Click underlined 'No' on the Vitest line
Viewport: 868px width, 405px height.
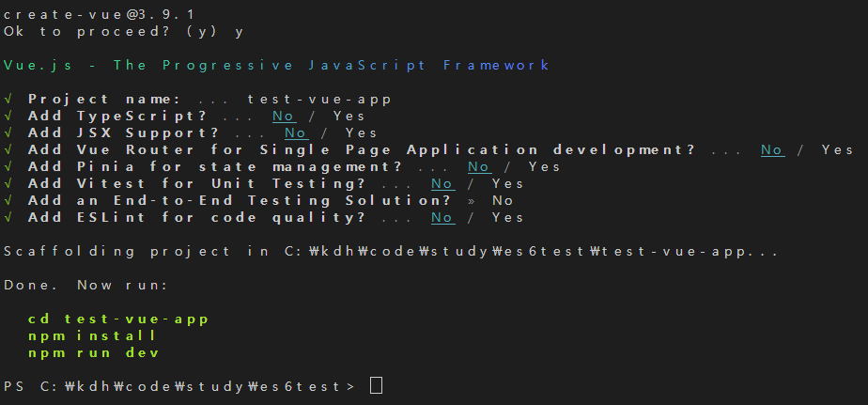pyautogui.click(x=442, y=184)
